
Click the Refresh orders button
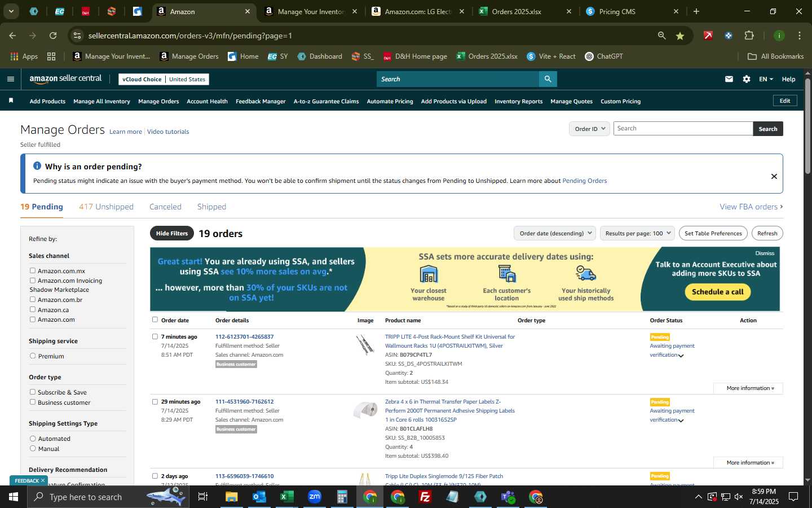click(767, 233)
